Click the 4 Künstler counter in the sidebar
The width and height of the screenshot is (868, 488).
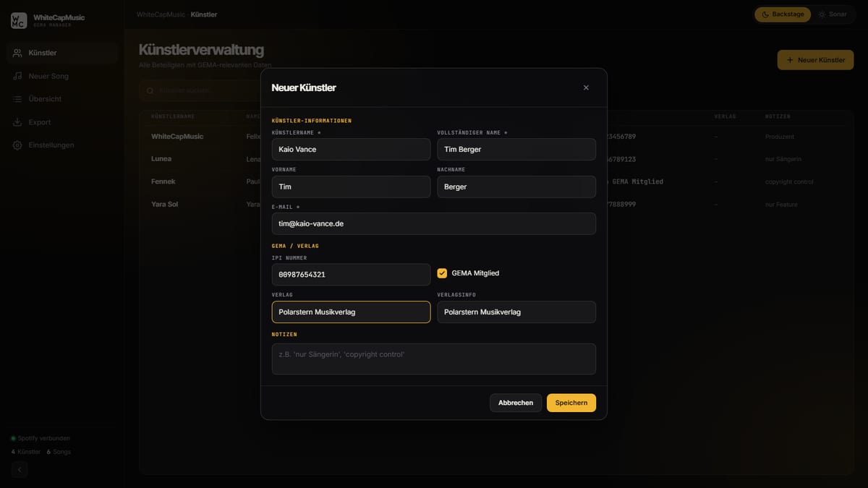[x=26, y=452]
